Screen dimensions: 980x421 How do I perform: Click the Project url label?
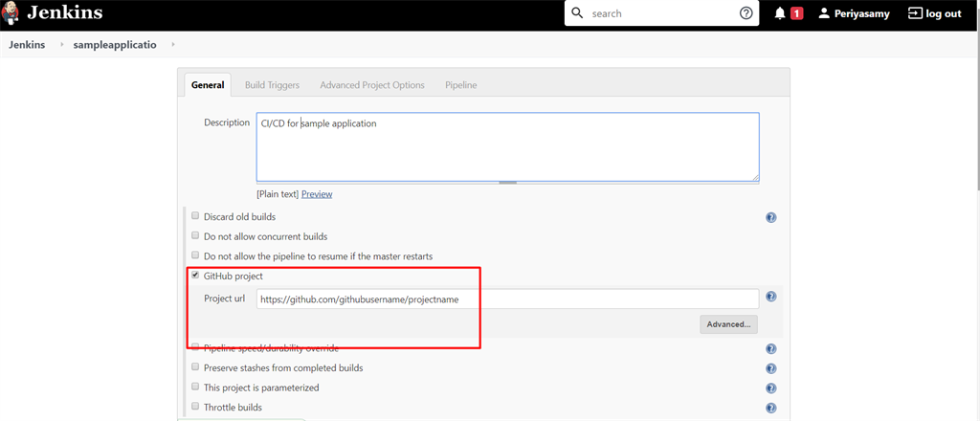(224, 299)
